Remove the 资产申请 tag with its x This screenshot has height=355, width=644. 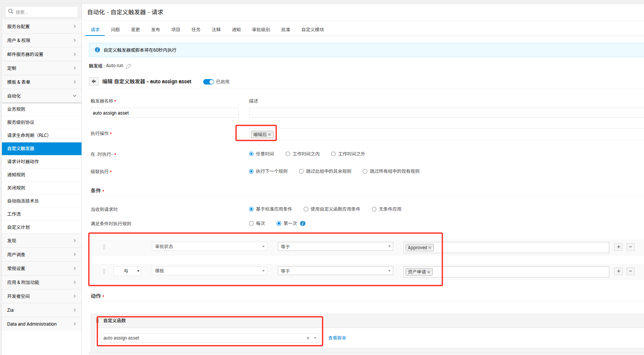tap(429, 272)
